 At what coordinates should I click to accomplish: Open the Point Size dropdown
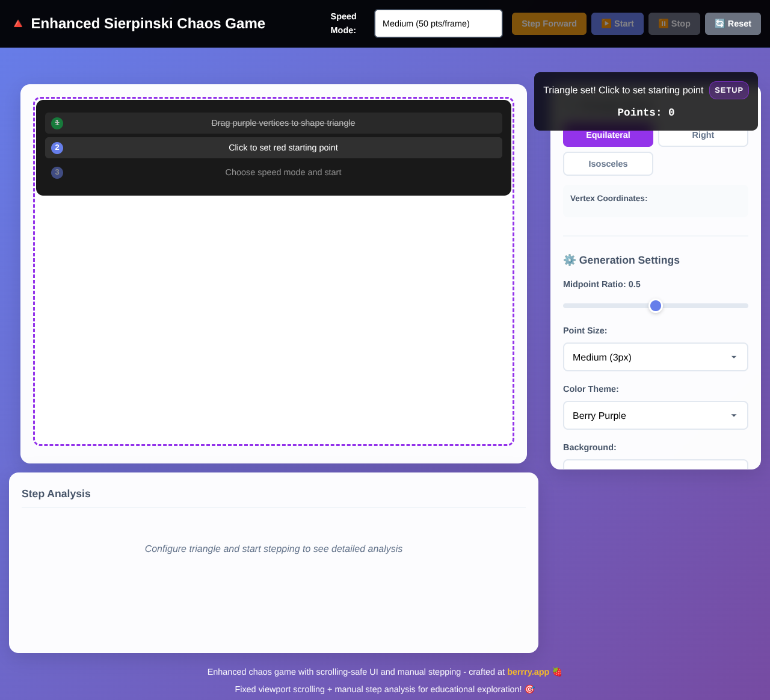655,357
